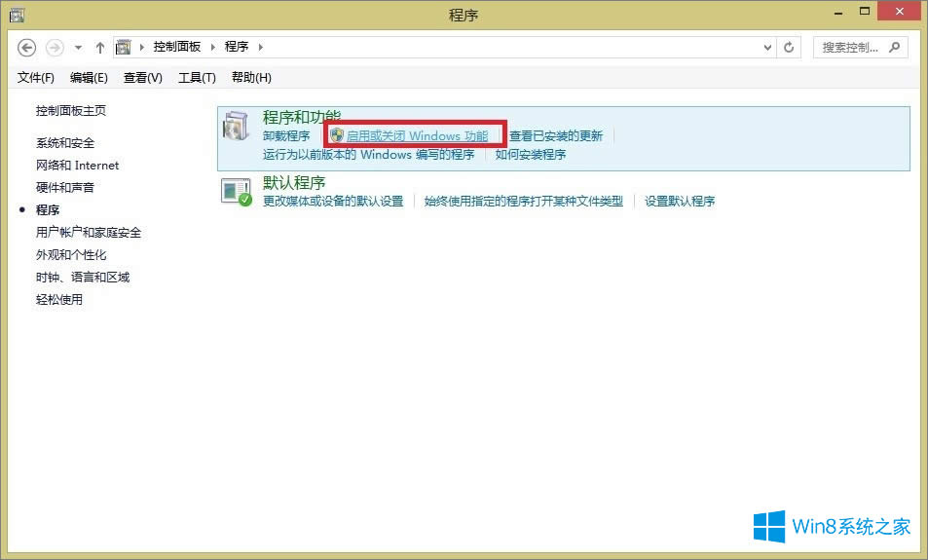Screen dimensions: 928x560
Task: Open the 帮助(H) menu
Action: (x=251, y=78)
